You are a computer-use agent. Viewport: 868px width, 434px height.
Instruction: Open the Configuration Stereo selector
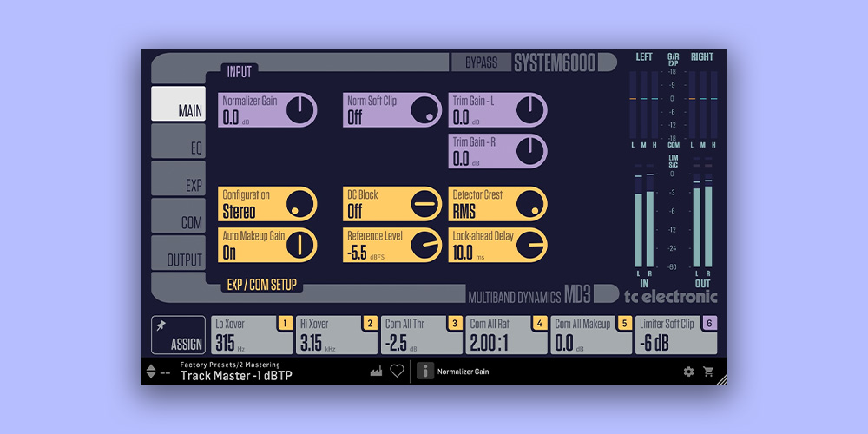click(299, 203)
